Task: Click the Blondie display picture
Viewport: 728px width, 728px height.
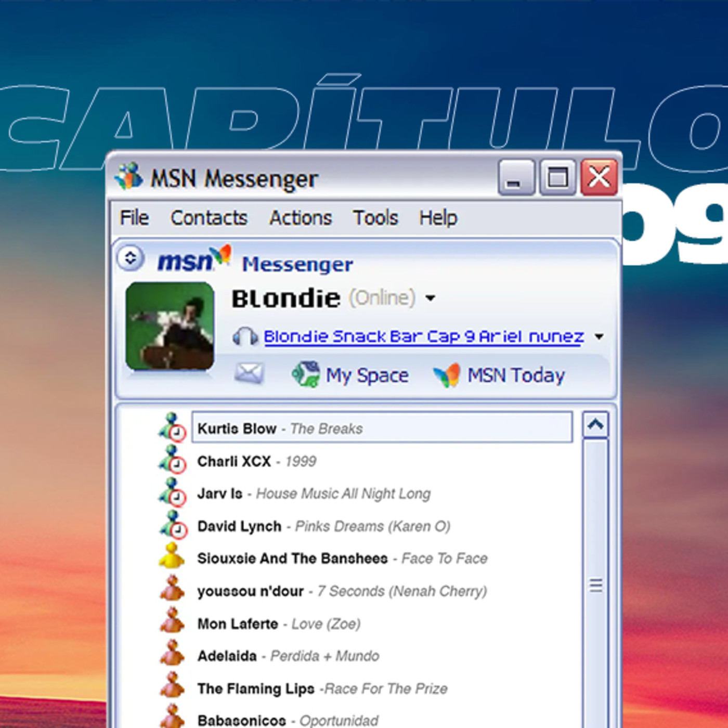Action: 170,327
